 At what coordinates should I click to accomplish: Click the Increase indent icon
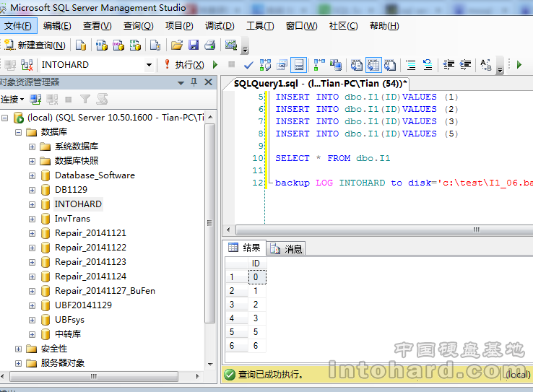click(466, 64)
